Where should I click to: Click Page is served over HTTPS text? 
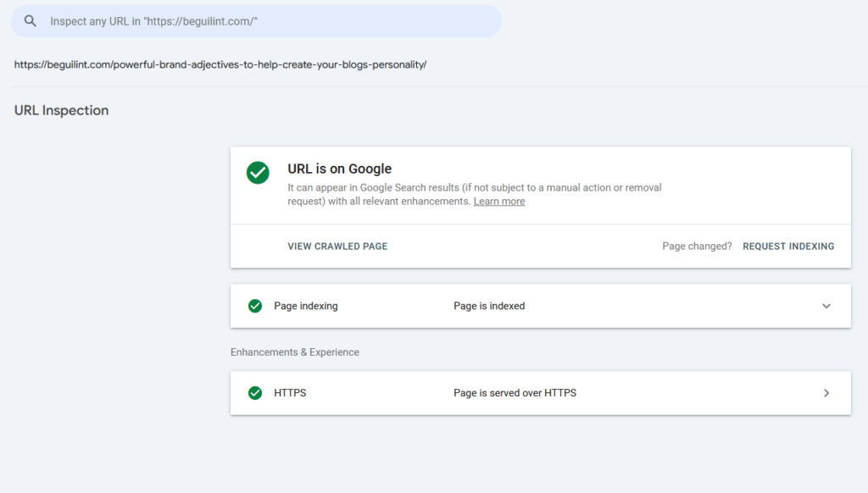515,393
